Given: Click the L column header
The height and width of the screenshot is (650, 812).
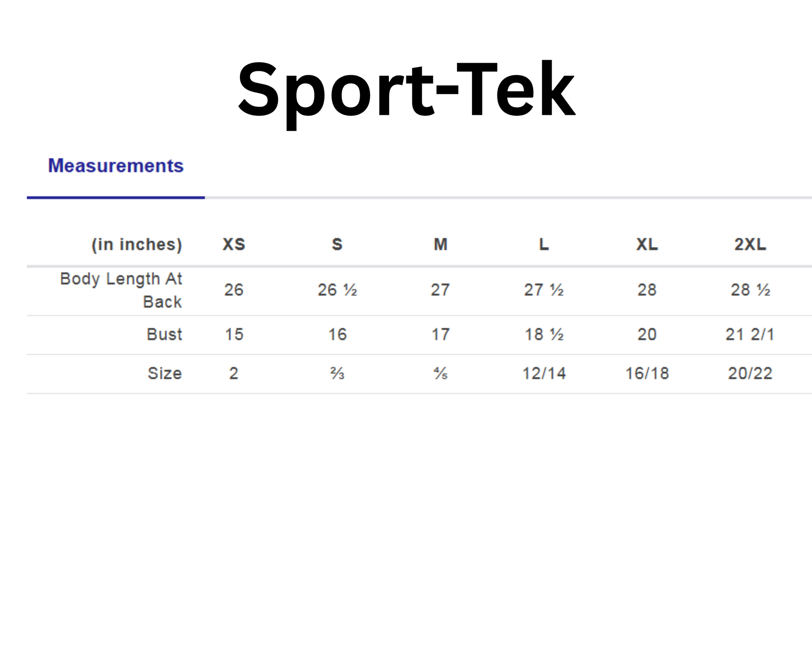Looking at the screenshot, I should (544, 245).
